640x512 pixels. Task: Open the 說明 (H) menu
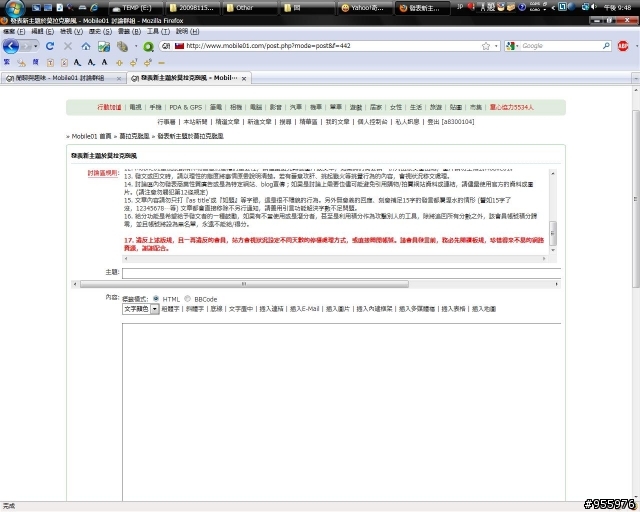tap(188, 31)
